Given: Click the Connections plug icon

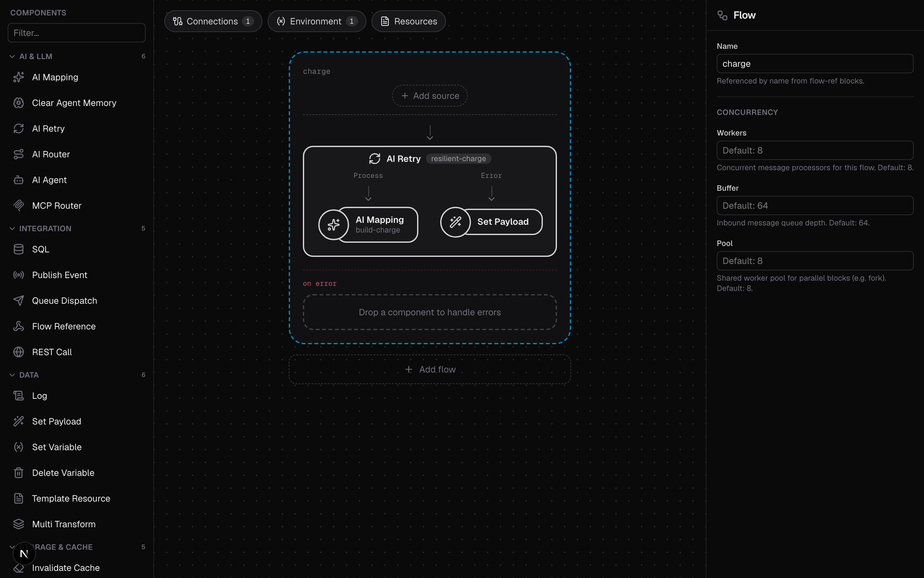Looking at the screenshot, I should point(177,22).
